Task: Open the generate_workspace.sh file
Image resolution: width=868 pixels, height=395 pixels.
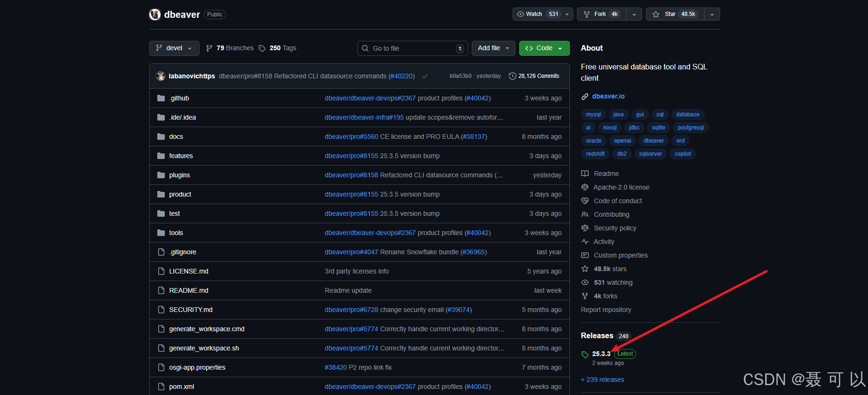Action: tap(204, 348)
